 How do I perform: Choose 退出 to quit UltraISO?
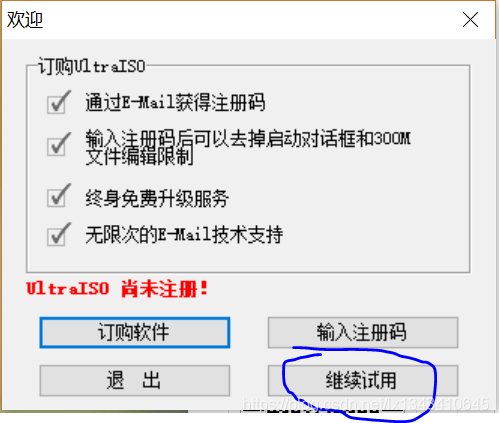click(x=135, y=380)
